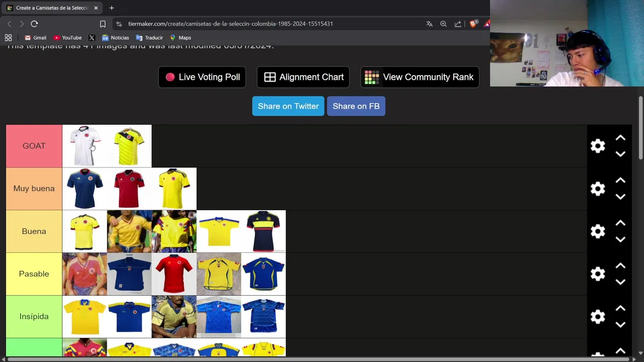Select yellow jersey in GOAT row

pos(129,146)
